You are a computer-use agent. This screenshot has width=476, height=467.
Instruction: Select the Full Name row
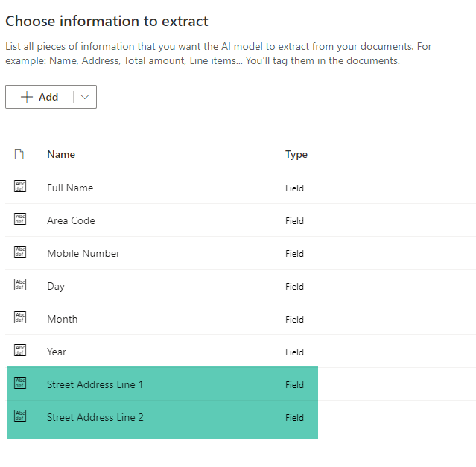(x=70, y=188)
